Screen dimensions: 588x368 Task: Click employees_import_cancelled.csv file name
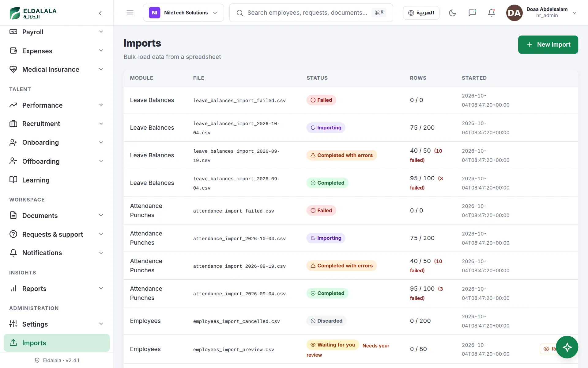pyautogui.click(x=236, y=321)
